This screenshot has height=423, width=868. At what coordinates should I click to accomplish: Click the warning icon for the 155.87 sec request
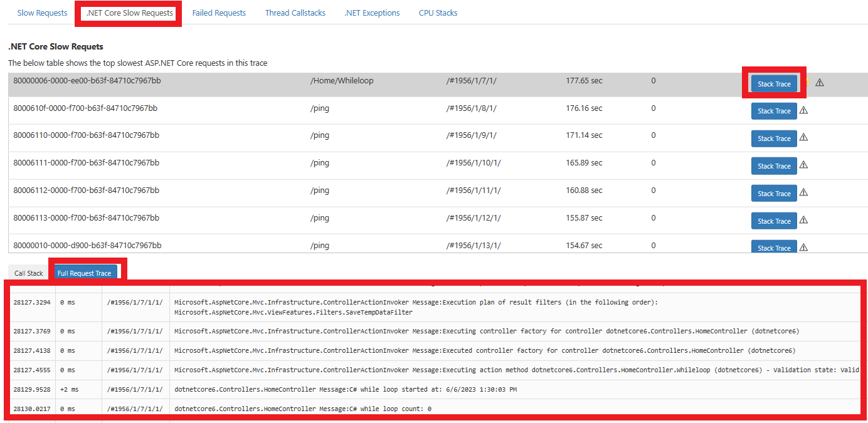pos(803,221)
